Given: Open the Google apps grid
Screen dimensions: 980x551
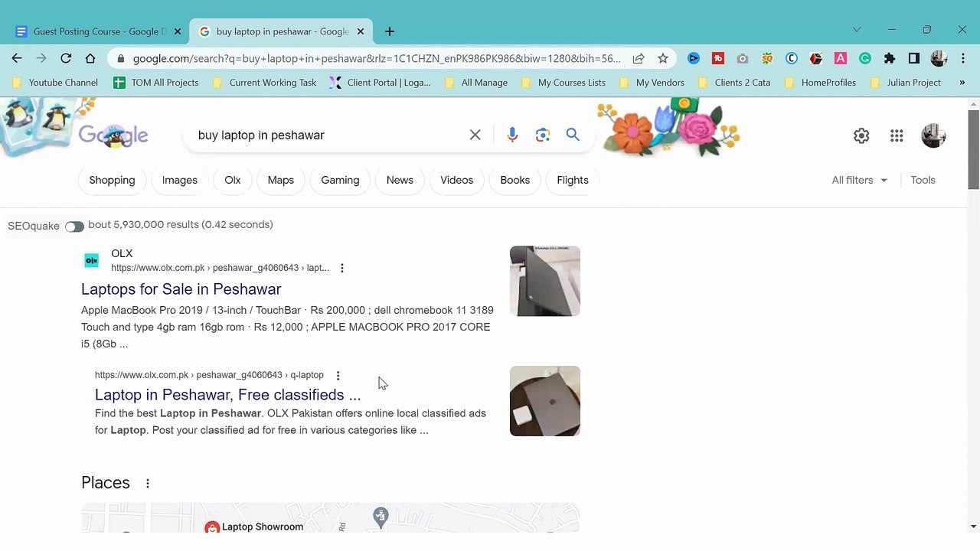Looking at the screenshot, I should coord(897,135).
